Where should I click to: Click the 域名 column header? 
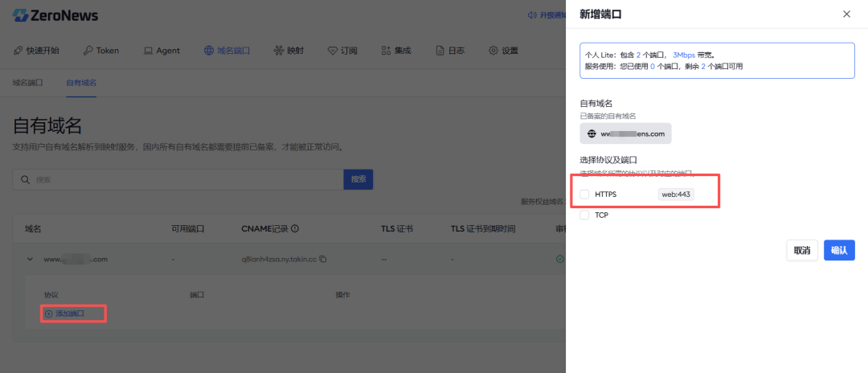coord(33,228)
